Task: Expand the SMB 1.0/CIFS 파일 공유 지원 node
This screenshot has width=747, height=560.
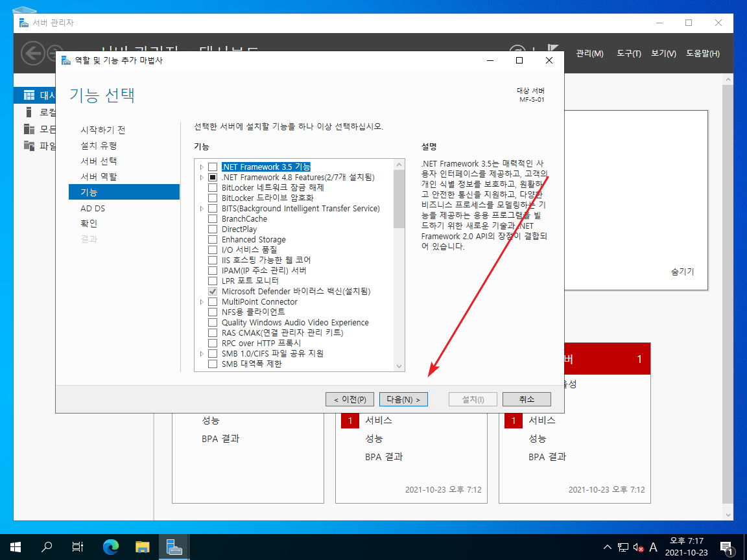Action: [202, 354]
